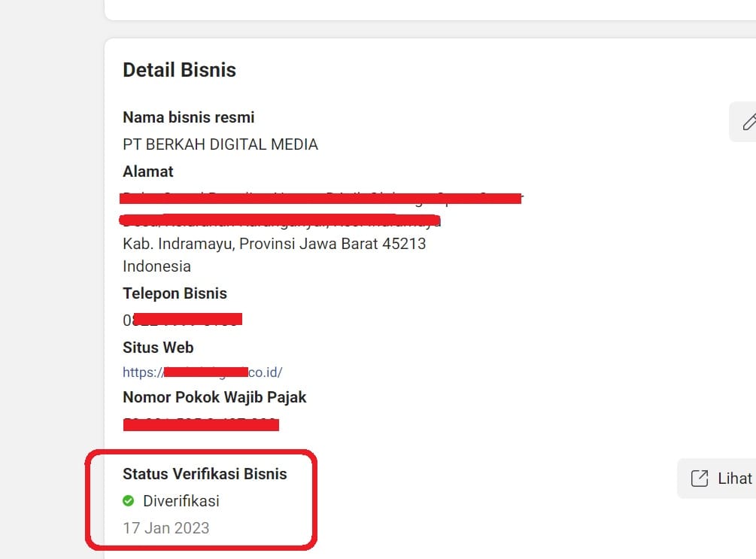756x559 pixels.
Task: Select the PT BERKAH DIGITAL MEDIA text
Action: pyautogui.click(x=220, y=144)
